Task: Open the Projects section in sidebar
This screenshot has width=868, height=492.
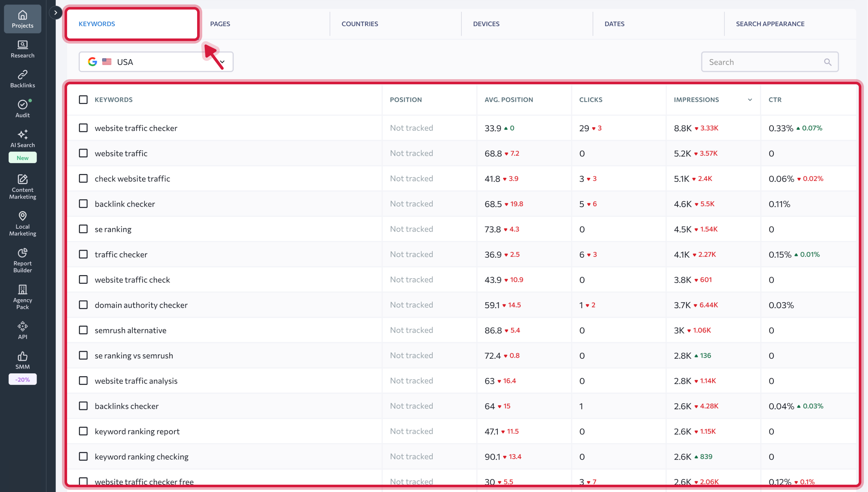Action: [22, 18]
